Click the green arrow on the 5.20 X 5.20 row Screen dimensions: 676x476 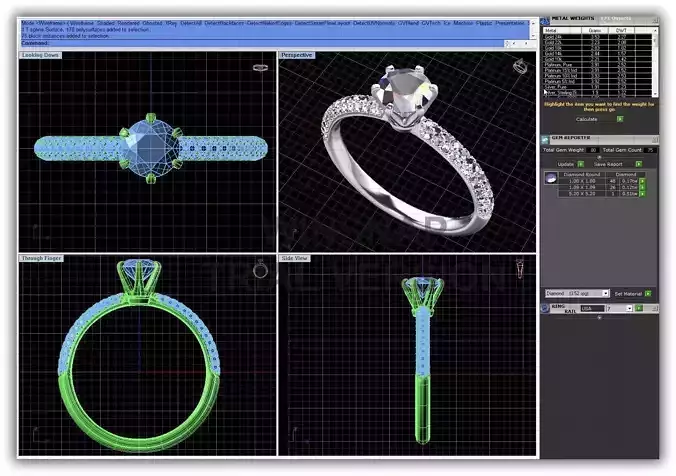point(642,194)
